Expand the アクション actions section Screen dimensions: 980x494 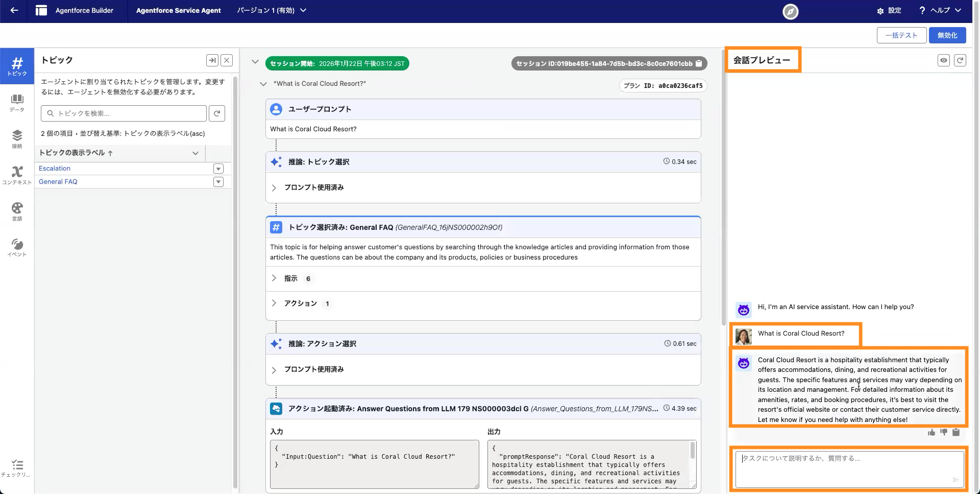click(x=274, y=303)
